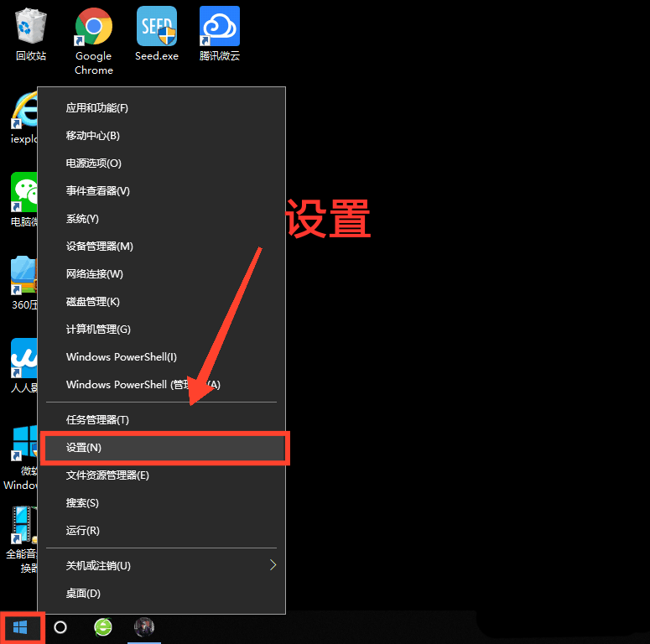Screen dimensions: 650x644
Task: Select the 人人影视 blue desktop icon
Action: tap(24, 358)
